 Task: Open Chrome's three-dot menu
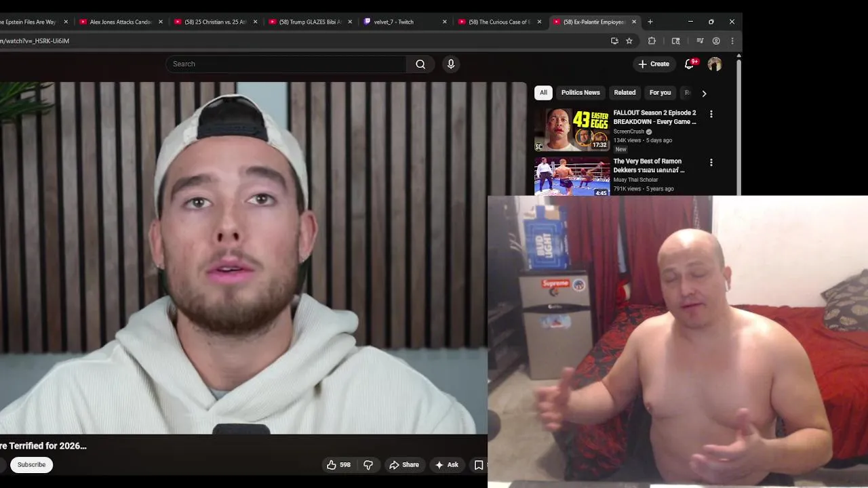click(732, 41)
